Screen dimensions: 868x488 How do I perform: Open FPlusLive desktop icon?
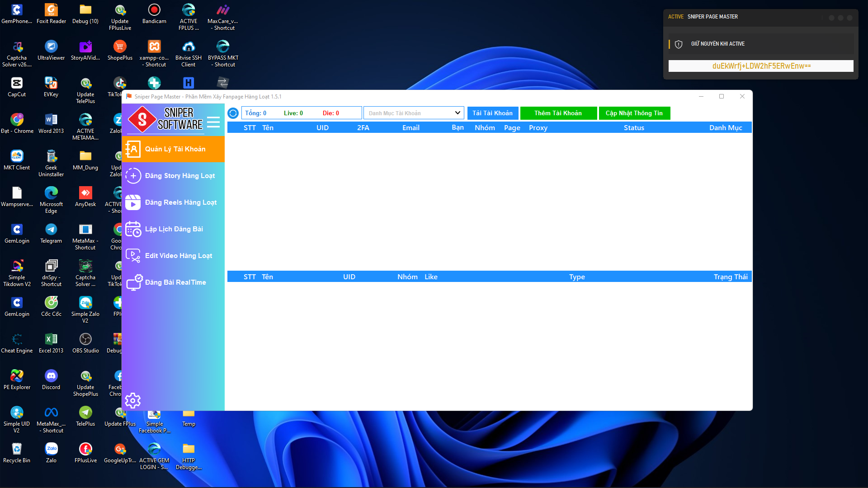coord(85,454)
